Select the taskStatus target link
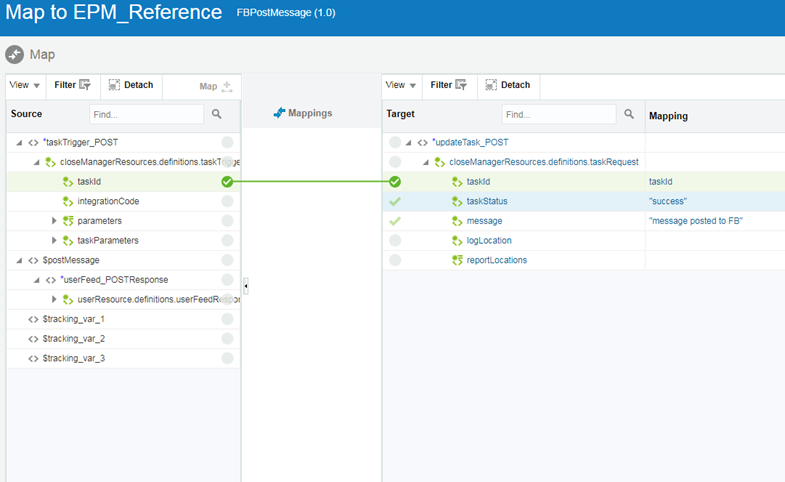Viewport: 785px width, 482px height. (x=487, y=201)
